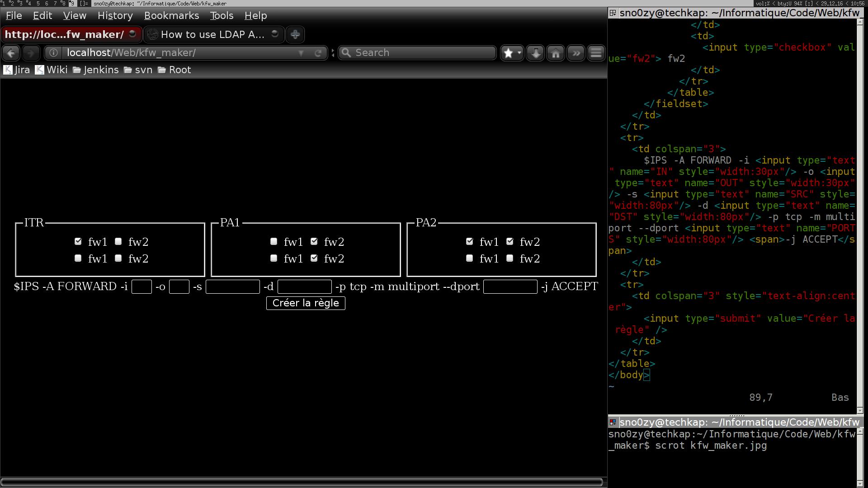The width and height of the screenshot is (868, 488).
Task: Open the svn bookmark folder
Action: point(138,70)
